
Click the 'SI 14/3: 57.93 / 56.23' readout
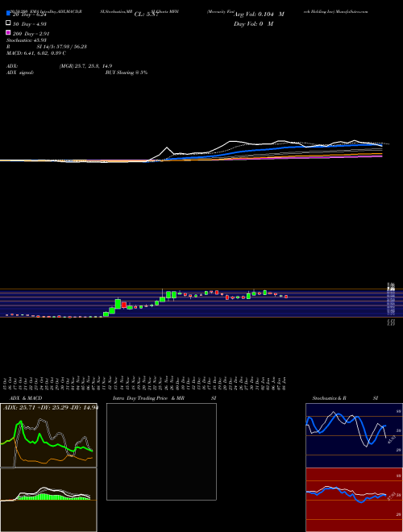62,47
